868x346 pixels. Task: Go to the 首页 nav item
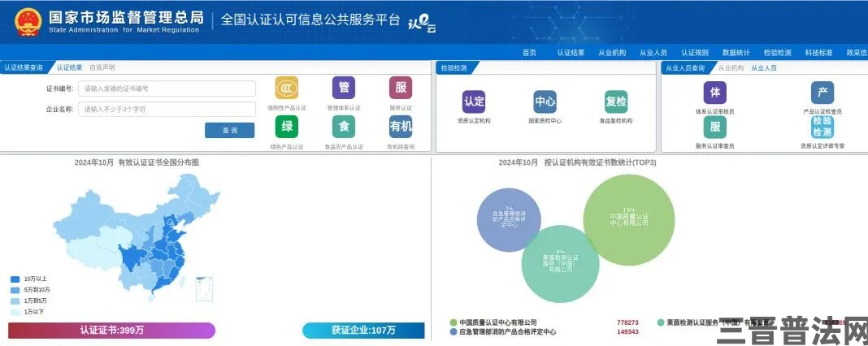[529, 53]
